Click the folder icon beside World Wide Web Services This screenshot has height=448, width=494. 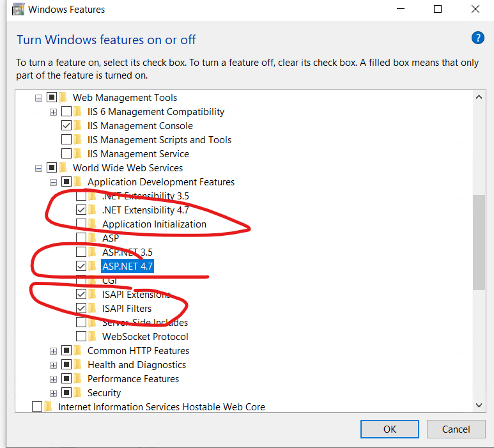pyautogui.click(x=63, y=167)
